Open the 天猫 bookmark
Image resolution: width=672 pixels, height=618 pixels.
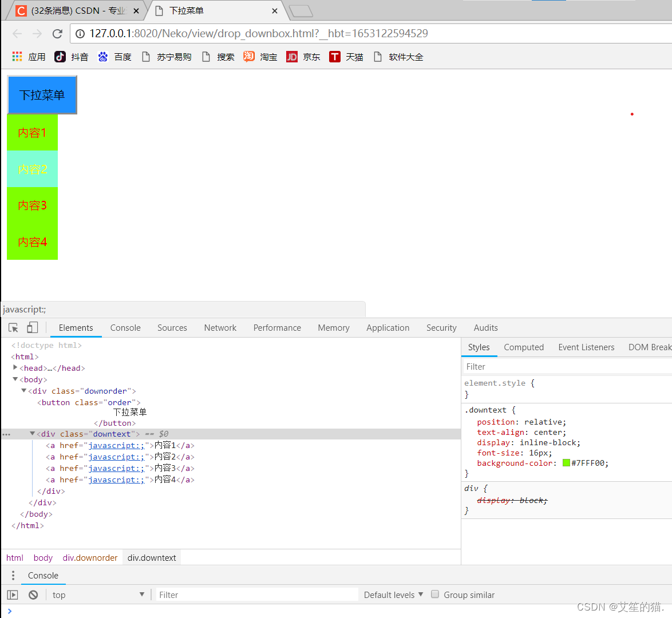coord(346,57)
